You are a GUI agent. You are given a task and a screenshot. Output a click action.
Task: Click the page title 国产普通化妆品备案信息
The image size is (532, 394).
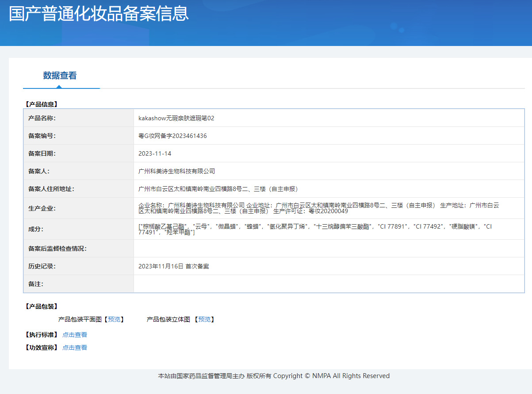(x=99, y=14)
